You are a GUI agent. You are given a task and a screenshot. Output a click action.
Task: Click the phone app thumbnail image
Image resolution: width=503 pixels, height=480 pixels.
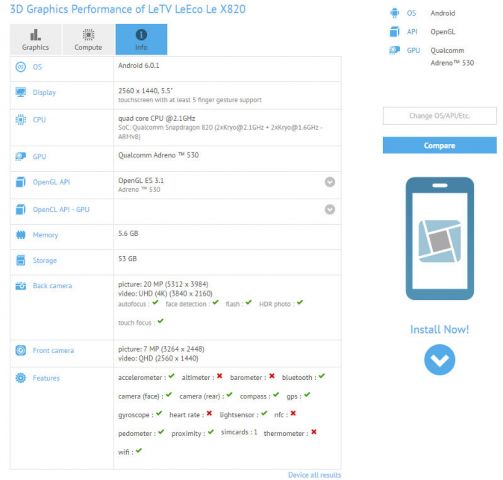[x=440, y=238]
